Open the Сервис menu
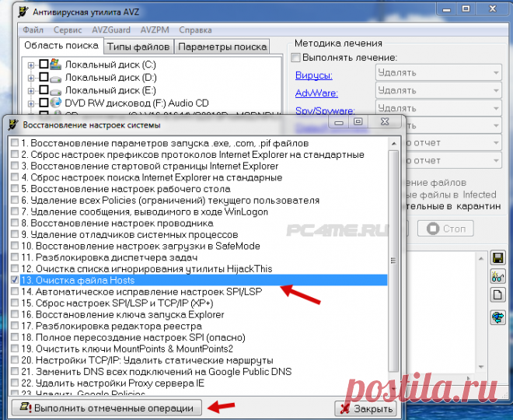This screenshot has height=420, width=513. pos(68,30)
